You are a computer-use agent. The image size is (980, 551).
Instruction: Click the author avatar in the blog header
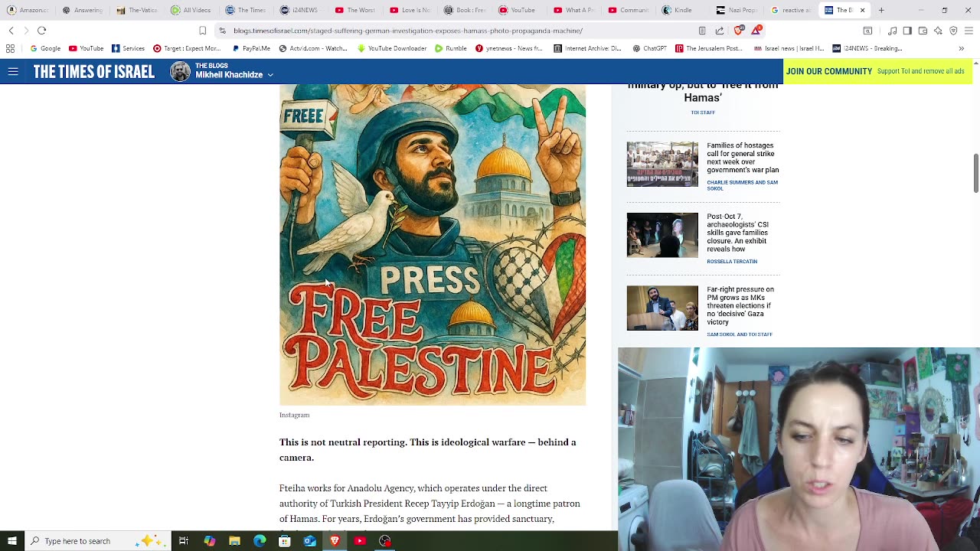click(180, 71)
